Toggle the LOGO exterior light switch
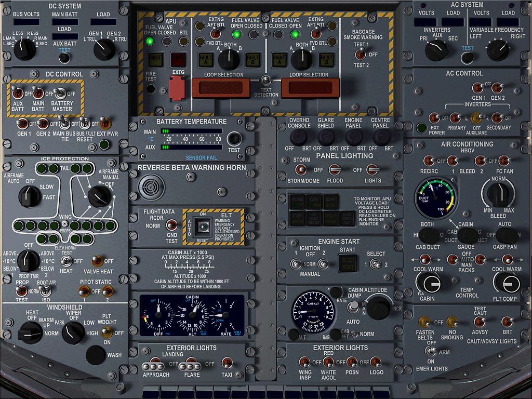Viewport: 532px width, 399px height. pyautogui.click(x=377, y=362)
